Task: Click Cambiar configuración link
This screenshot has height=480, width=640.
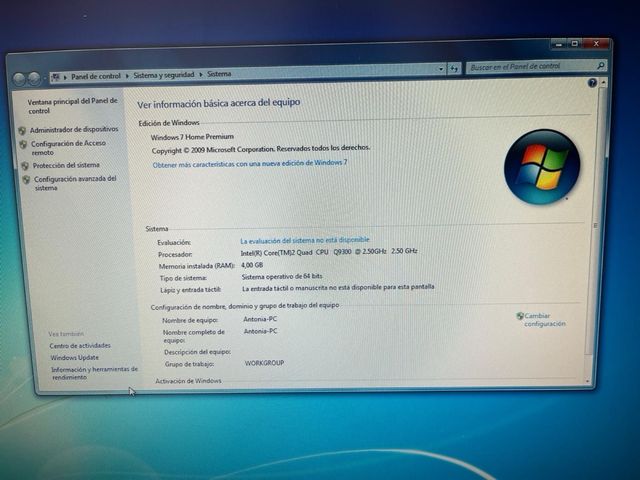Action: click(545, 320)
